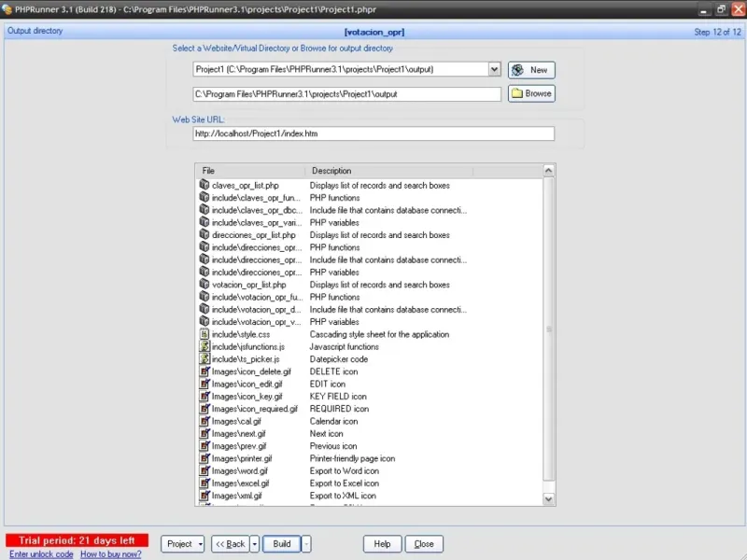Click the image icon beside Images\icon_edit.gif
The image size is (747, 560).
point(204,384)
